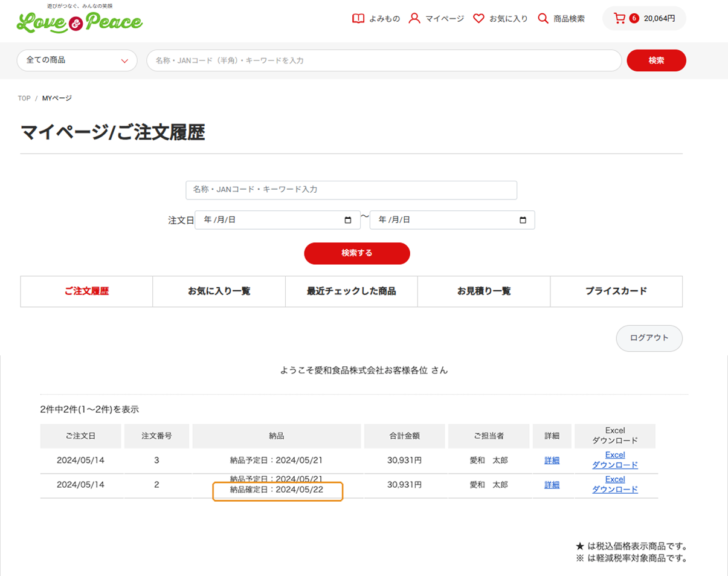Open calendar picker for end order date
728x576 pixels.
[523, 220]
